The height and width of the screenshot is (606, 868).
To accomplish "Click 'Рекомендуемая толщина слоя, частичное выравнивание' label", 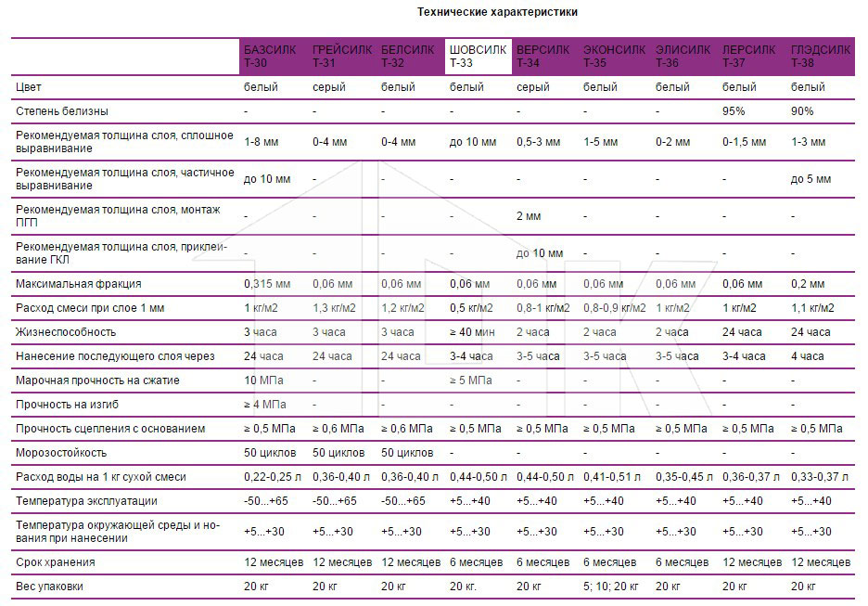I will [x=124, y=179].
